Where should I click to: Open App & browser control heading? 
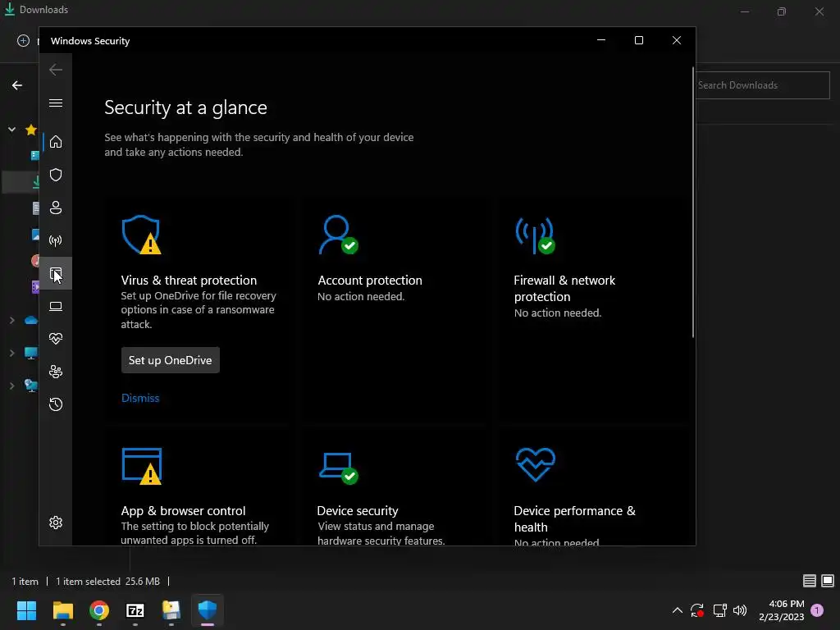click(183, 510)
